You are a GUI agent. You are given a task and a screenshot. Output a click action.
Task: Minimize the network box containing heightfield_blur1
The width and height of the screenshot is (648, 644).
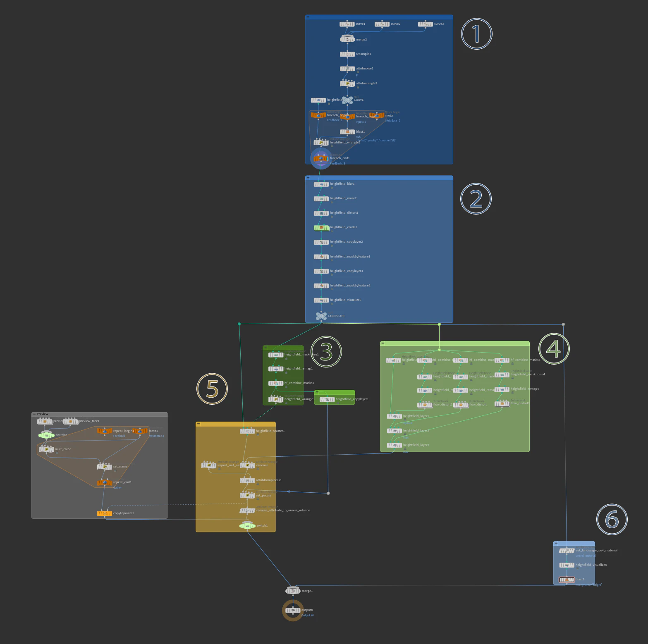coord(308,178)
